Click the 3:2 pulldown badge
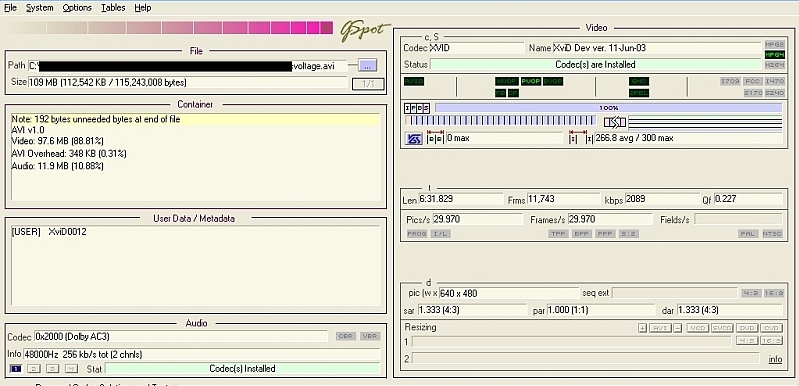799x386 pixels. (x=628, y=234)
